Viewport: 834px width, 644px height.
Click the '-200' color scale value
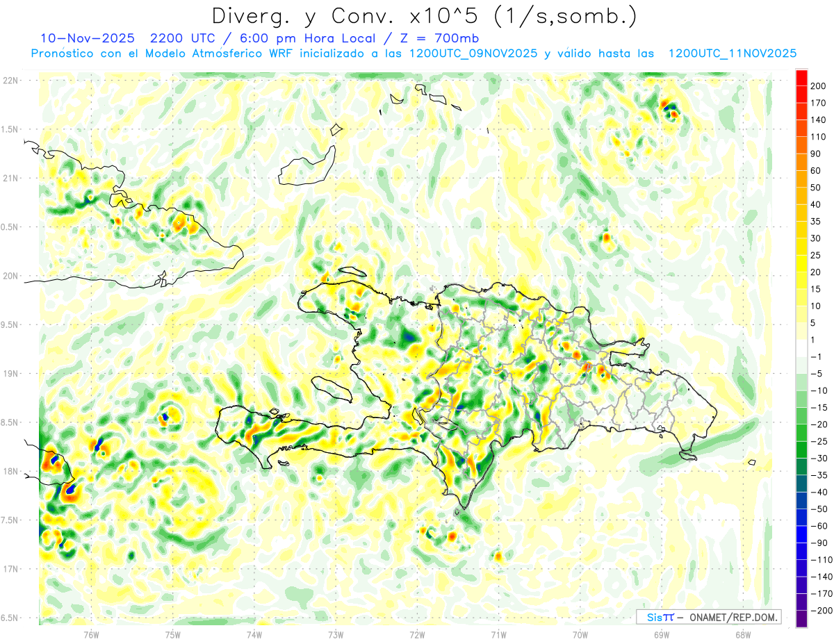click(821, 610)
